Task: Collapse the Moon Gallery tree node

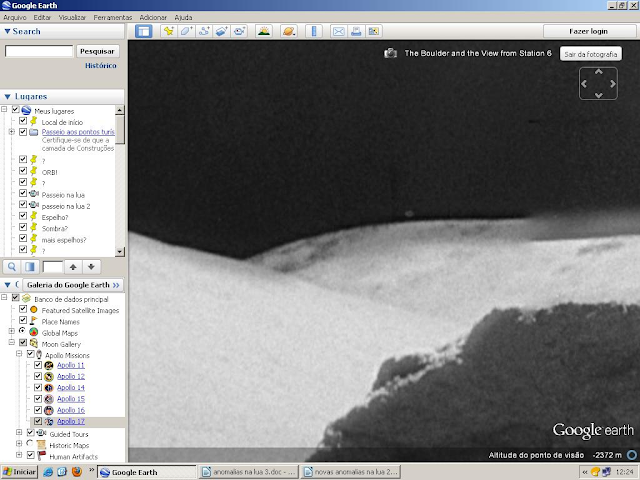Action: (12, 342)
